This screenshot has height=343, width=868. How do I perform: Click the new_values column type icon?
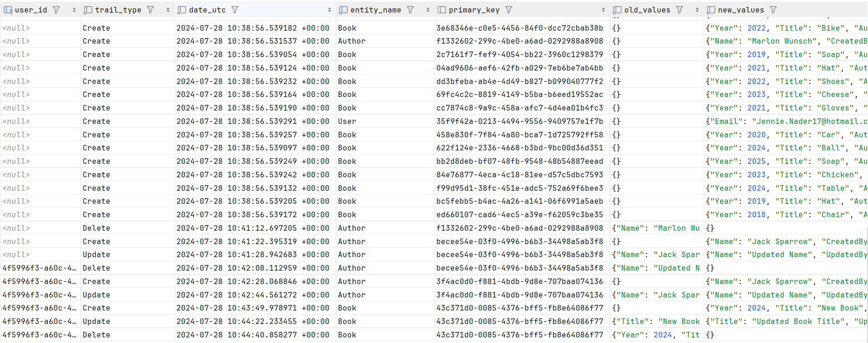pyautogui.click(x=711, y=10)
